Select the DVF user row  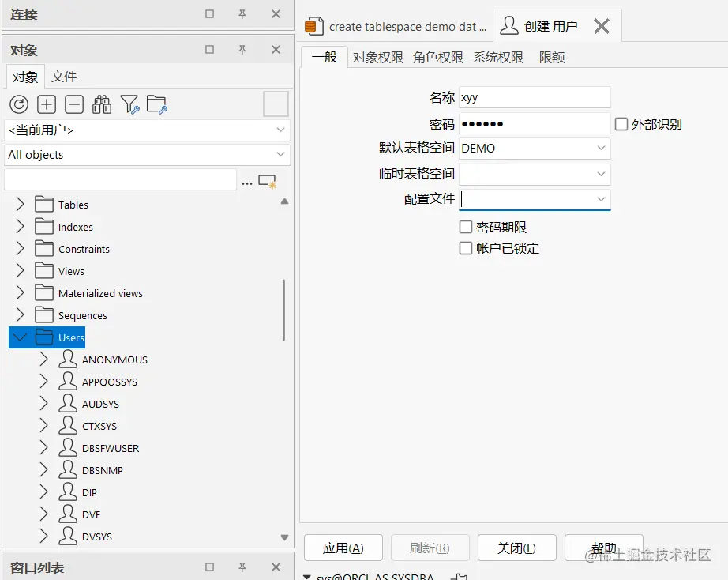point(91,514)
